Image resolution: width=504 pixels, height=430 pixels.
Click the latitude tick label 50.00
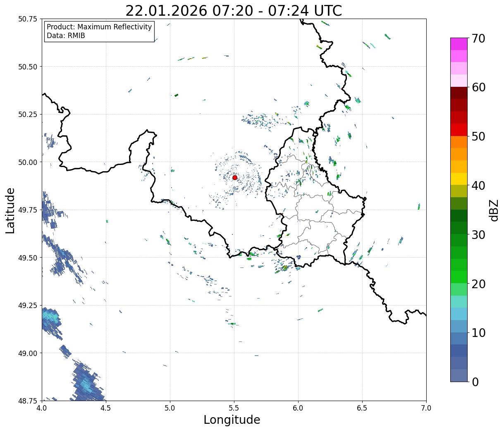click(x=28, y=162)
